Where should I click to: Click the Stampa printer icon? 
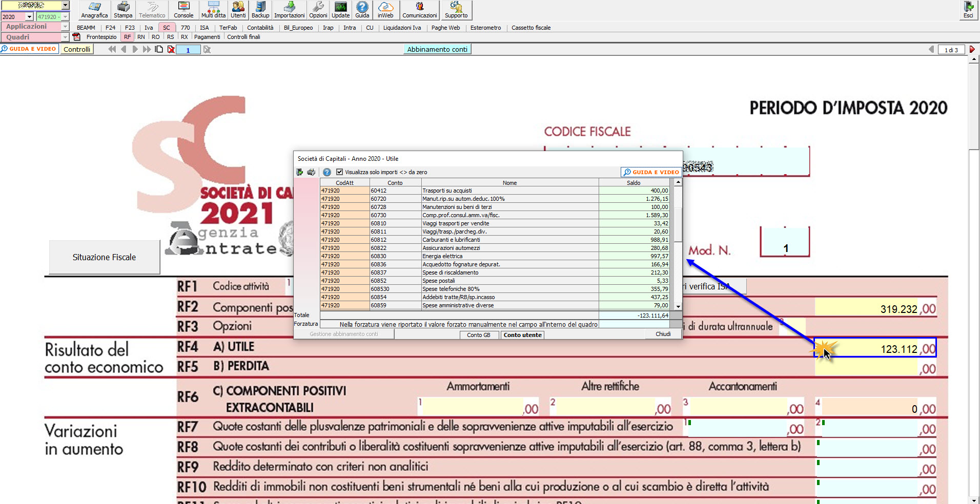(x=123, y=10)
